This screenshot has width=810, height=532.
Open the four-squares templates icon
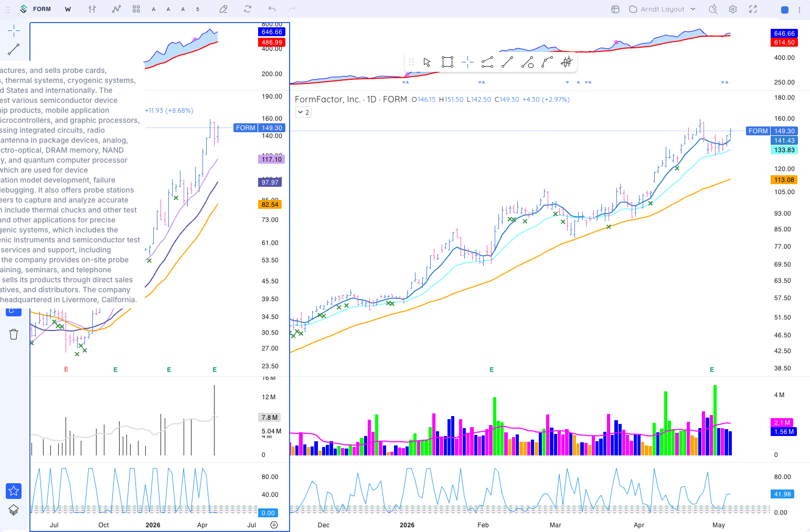[136, 9]
